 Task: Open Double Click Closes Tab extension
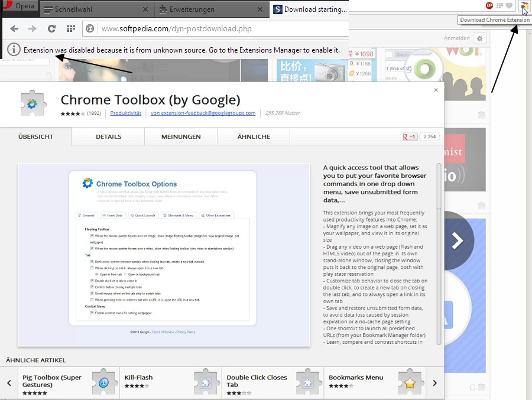point(273,383)
